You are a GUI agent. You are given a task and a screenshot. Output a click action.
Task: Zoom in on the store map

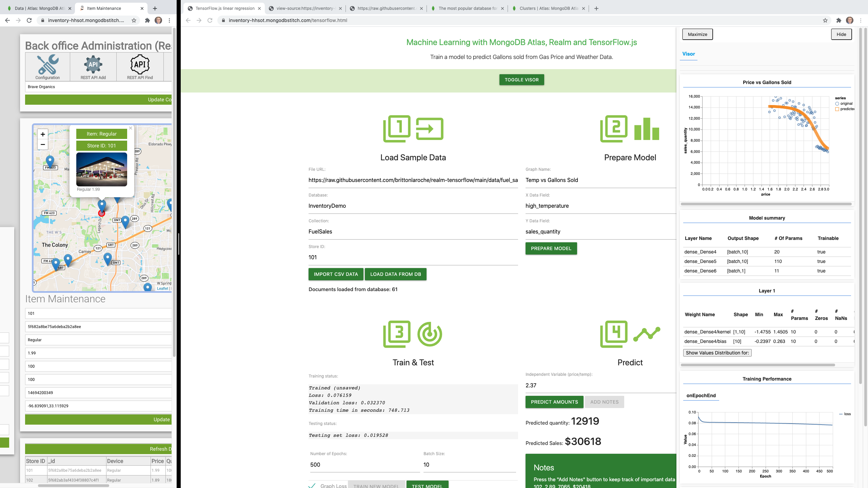[x=43, y=134]
